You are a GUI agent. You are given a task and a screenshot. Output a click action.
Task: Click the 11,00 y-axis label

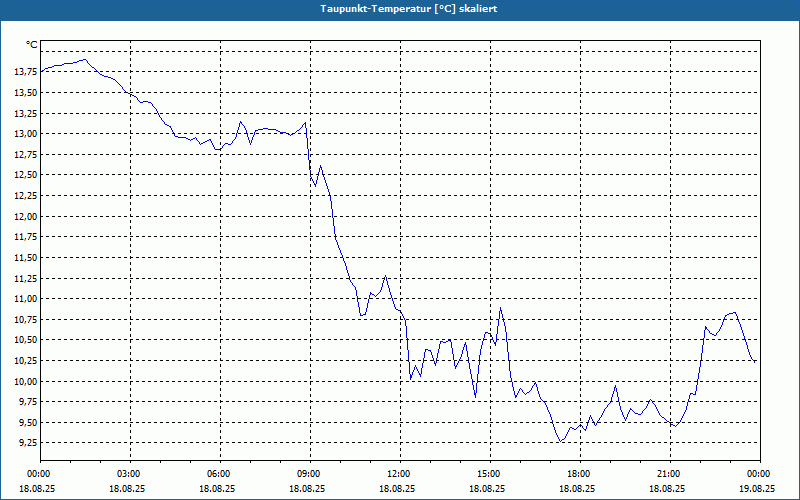tap(26, 299)
